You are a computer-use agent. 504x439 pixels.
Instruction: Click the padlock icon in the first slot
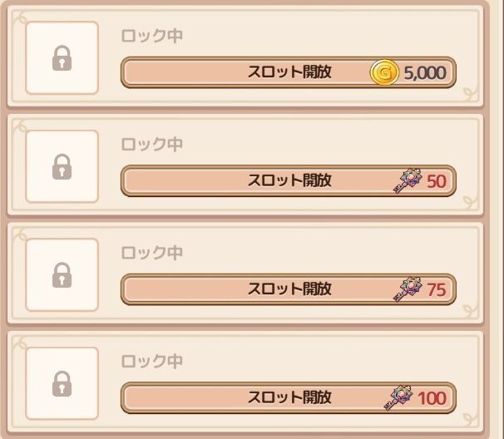(x=62, y=58)
